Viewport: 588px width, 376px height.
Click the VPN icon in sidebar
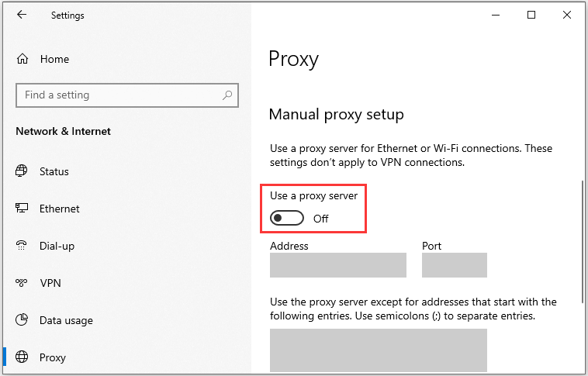click(22, 283)
